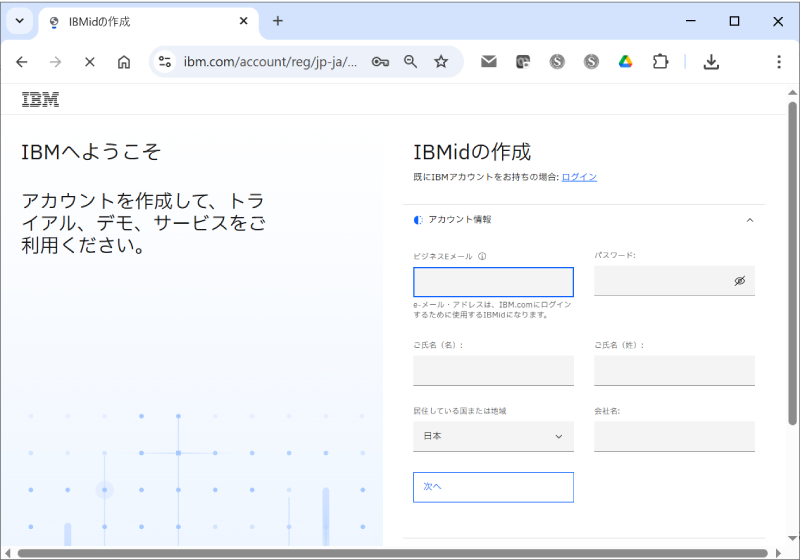Open the mail extension icon

point(489,62)
